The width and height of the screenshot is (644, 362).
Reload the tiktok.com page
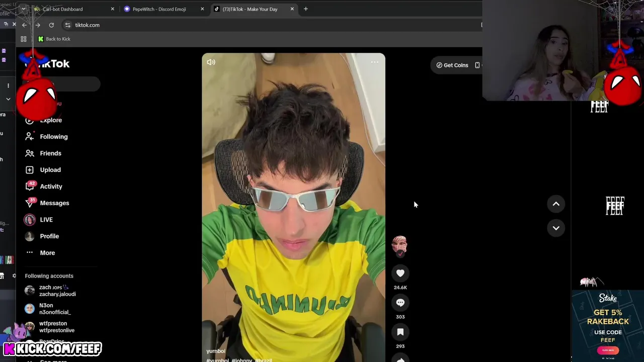point(51,25)
